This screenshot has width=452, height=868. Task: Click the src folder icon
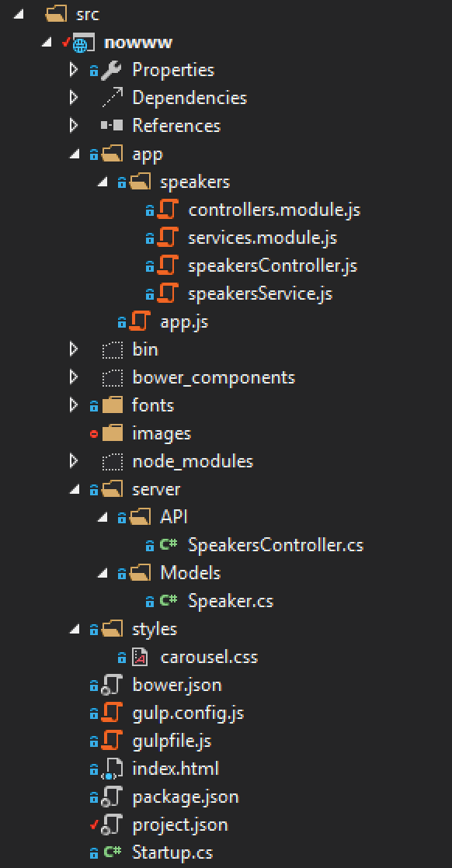[x=57, y=14]
